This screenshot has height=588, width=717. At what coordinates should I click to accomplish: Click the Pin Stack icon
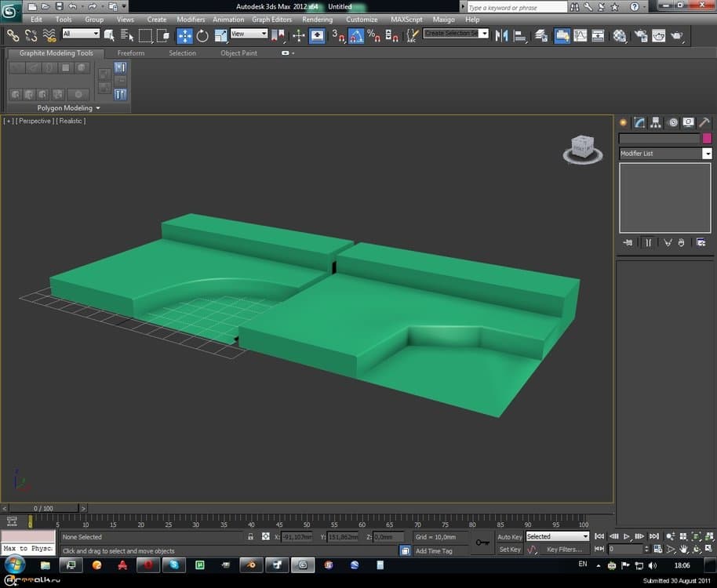click(628, 242)
